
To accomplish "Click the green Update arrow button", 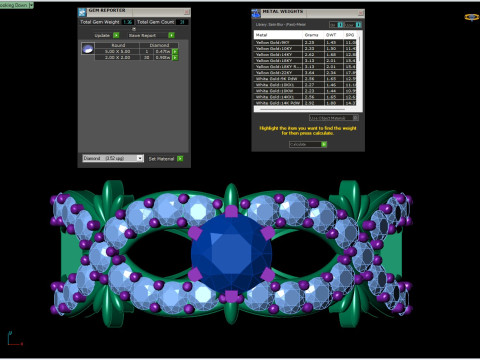I will (116, 35).
